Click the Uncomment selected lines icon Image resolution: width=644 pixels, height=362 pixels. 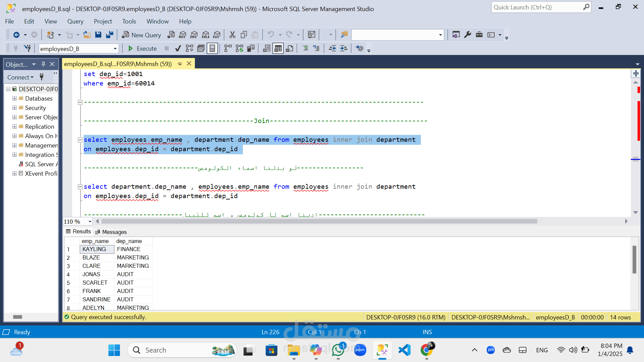coord(316,49)
